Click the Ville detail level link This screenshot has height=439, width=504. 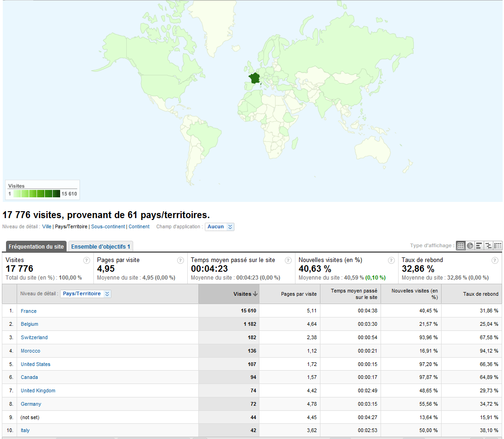(x=47, y=227)
